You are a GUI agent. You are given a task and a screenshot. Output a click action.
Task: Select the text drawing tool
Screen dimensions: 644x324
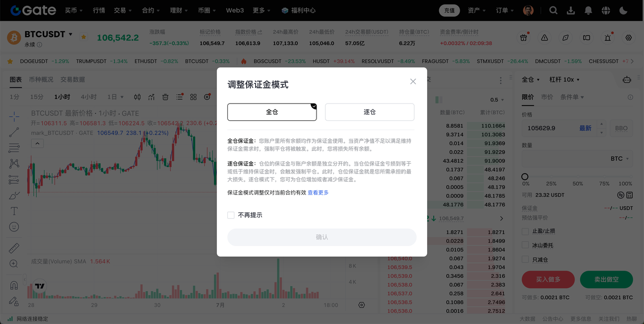[14, 211]
